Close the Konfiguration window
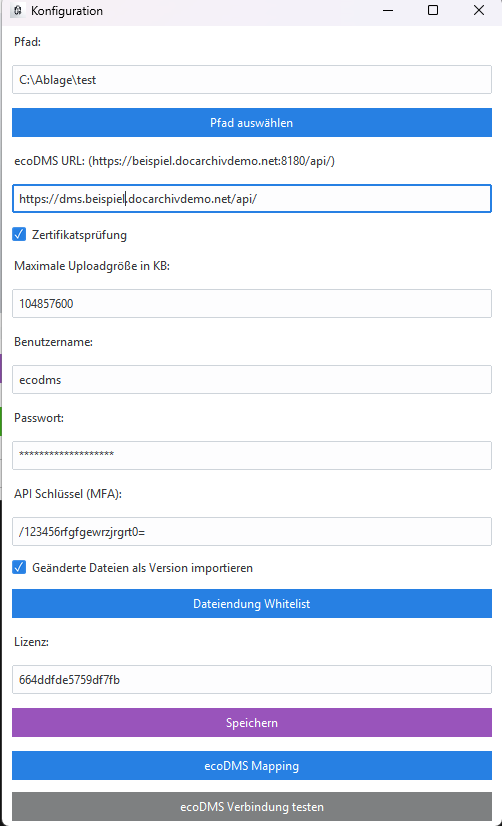502x826 pixels. (x=479, y=10)
